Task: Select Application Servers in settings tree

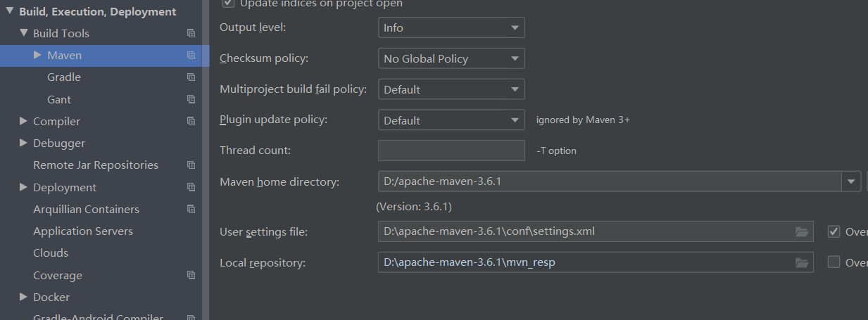Action: pos(82,231)
